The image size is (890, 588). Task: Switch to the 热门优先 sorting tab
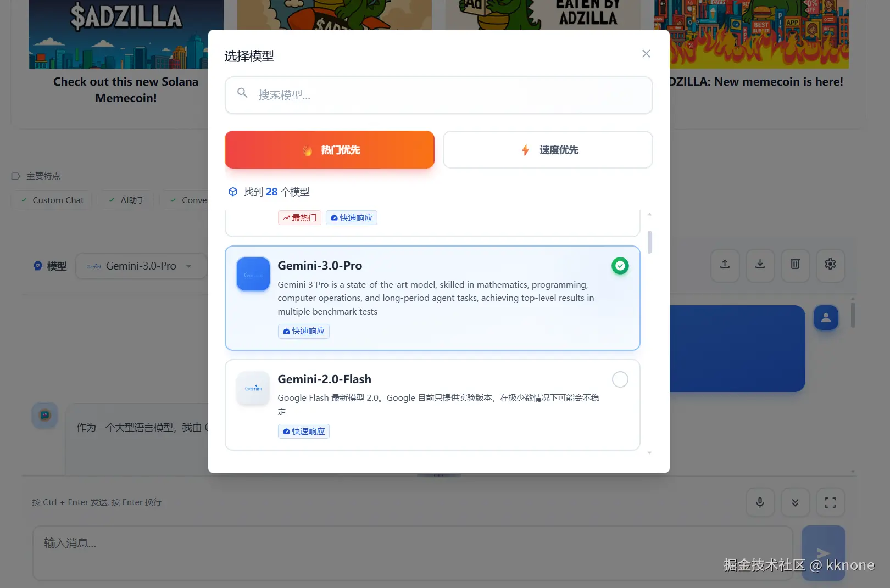[x=330, y=150]
